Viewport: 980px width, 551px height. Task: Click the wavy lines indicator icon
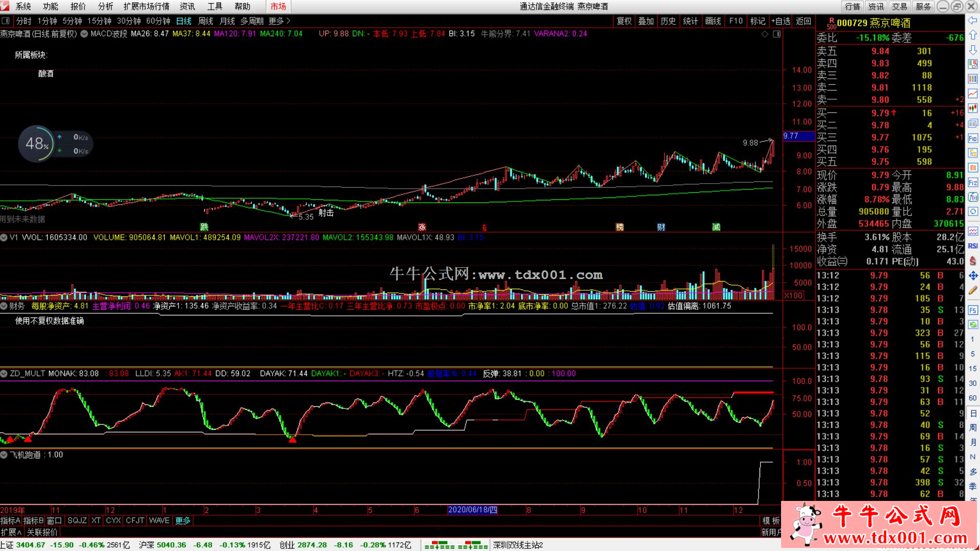(x=973, y=231)
